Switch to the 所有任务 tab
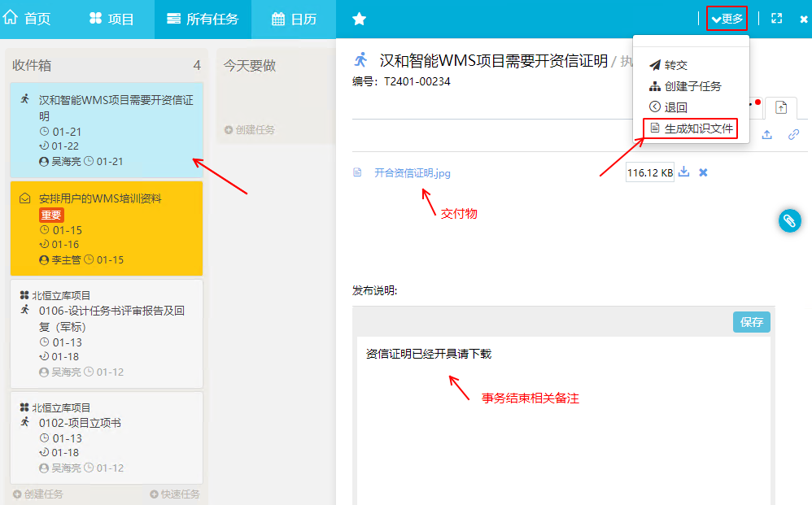Image resolution: width=812 pixels, height=505 pixels. click(203, 19)
